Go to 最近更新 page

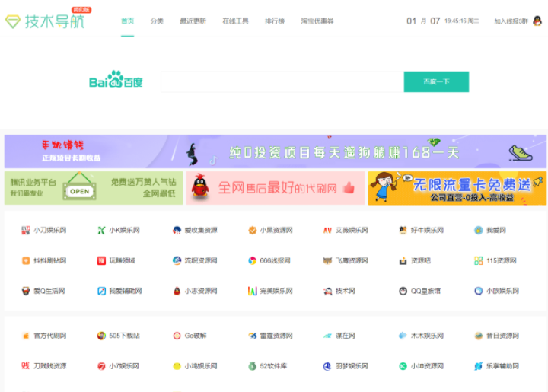193,21
